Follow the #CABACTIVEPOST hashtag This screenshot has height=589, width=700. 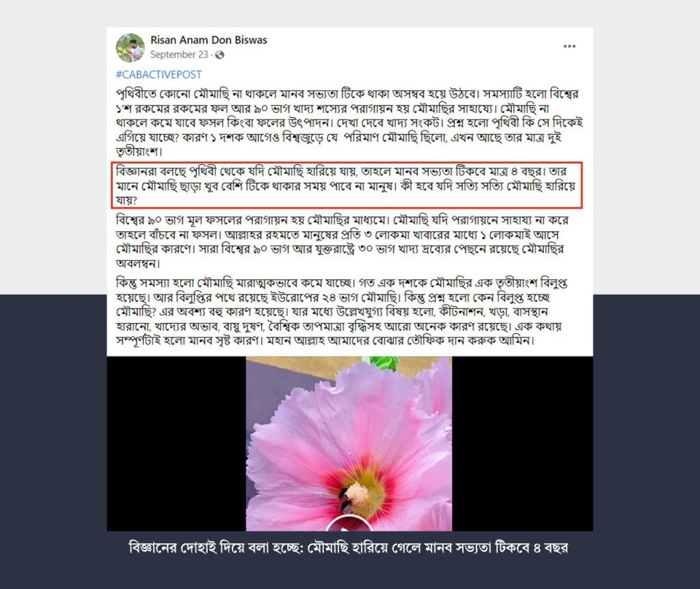coord(159,75)
